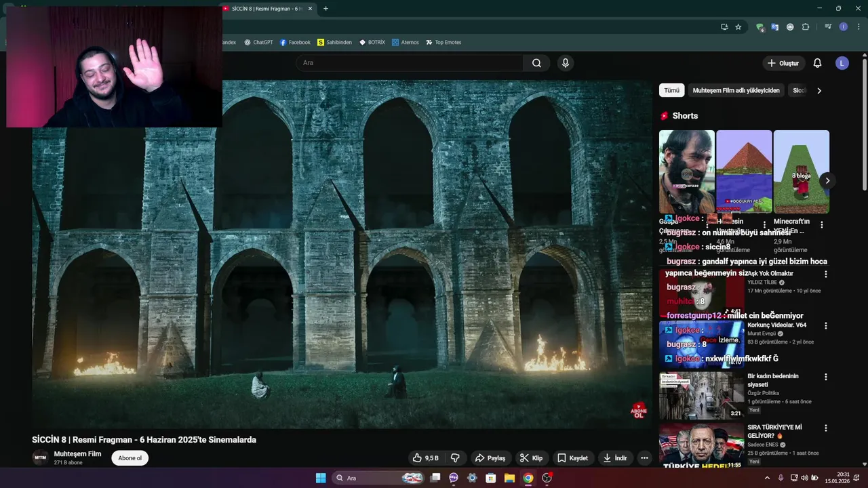
Task: Open options for Minecraft'ın Short
Action: coord(822,224)
